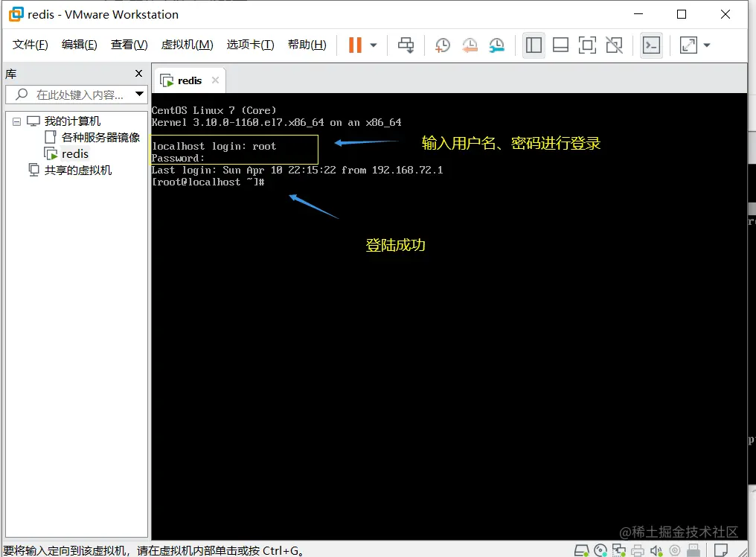Open the stretch mode dropdown arrow
This screenshot has width=756, height=557.
coord(705,45)
